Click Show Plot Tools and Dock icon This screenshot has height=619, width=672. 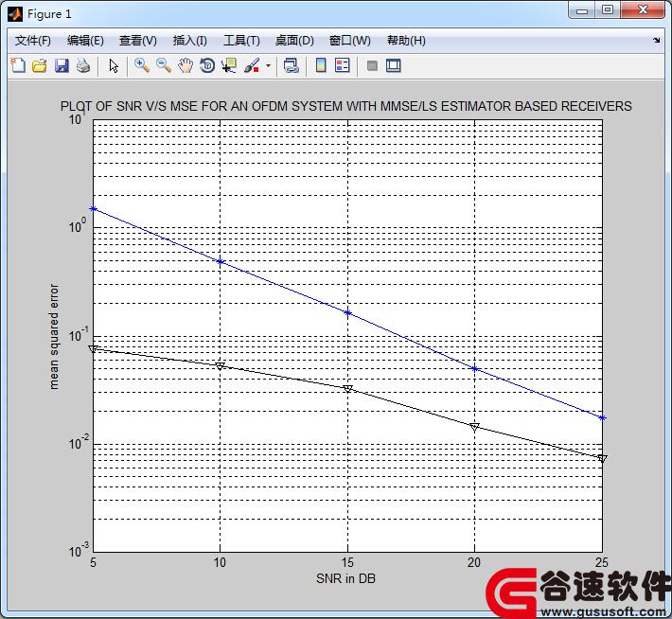[394, 65]
